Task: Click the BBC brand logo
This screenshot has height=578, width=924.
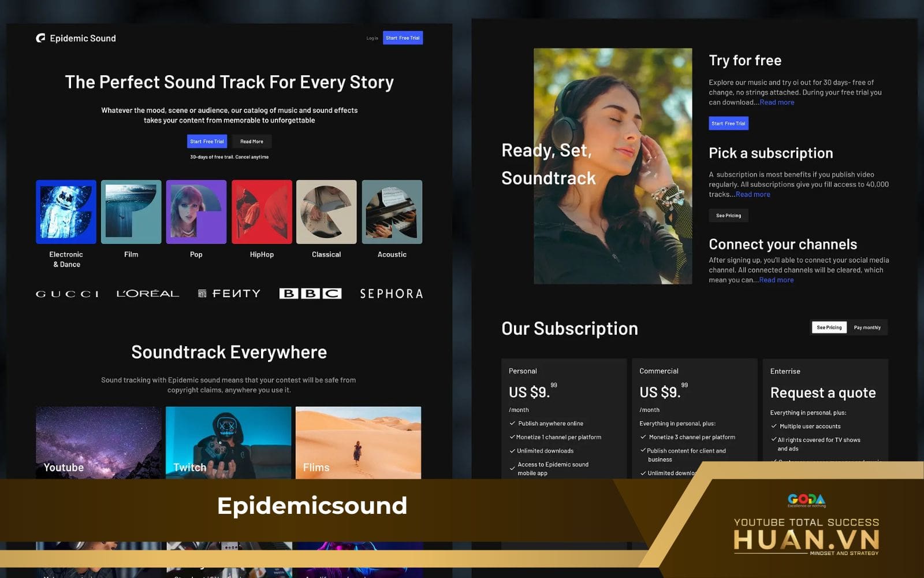Action: click(x=310, y=294)
